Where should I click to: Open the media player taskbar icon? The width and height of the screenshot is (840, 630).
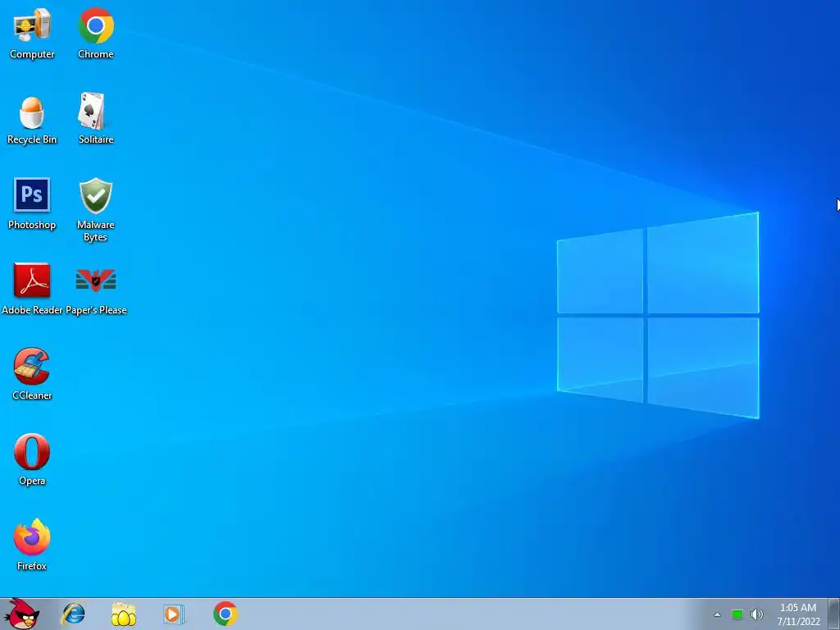[x=174, y=614]
